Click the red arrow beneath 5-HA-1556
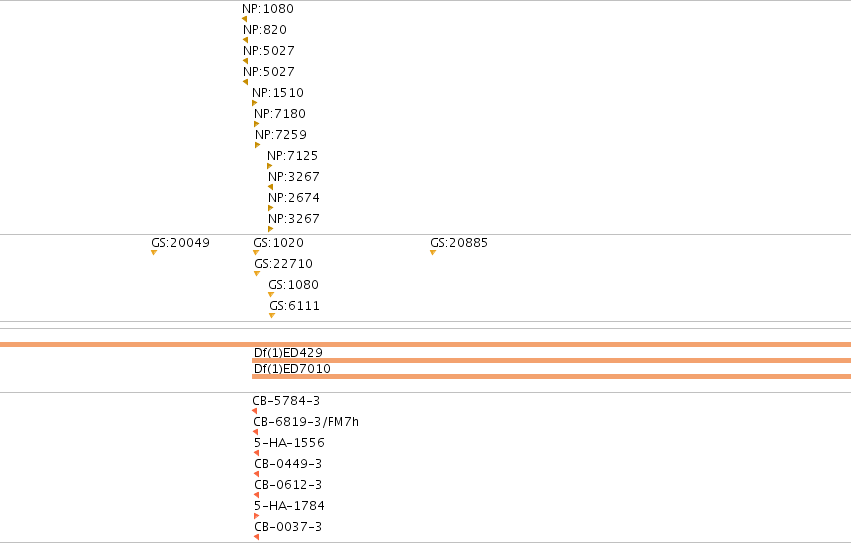The width and height of the screenshot is (851, 543). click(x=257, y=453)
